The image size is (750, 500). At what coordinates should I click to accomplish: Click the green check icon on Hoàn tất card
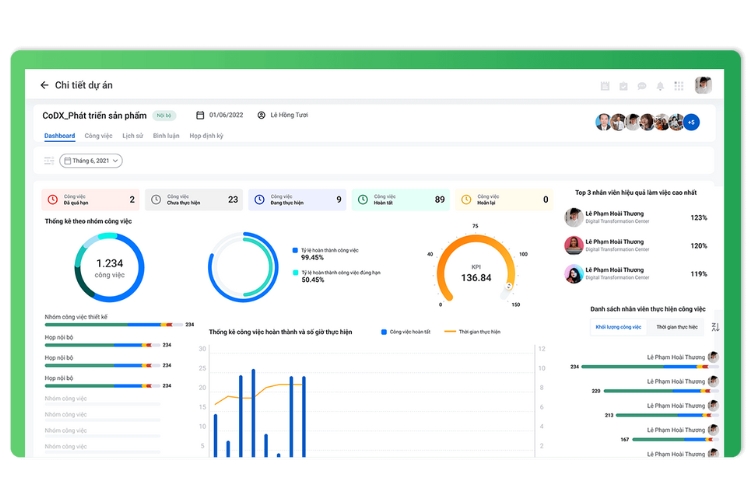[362, 200]
